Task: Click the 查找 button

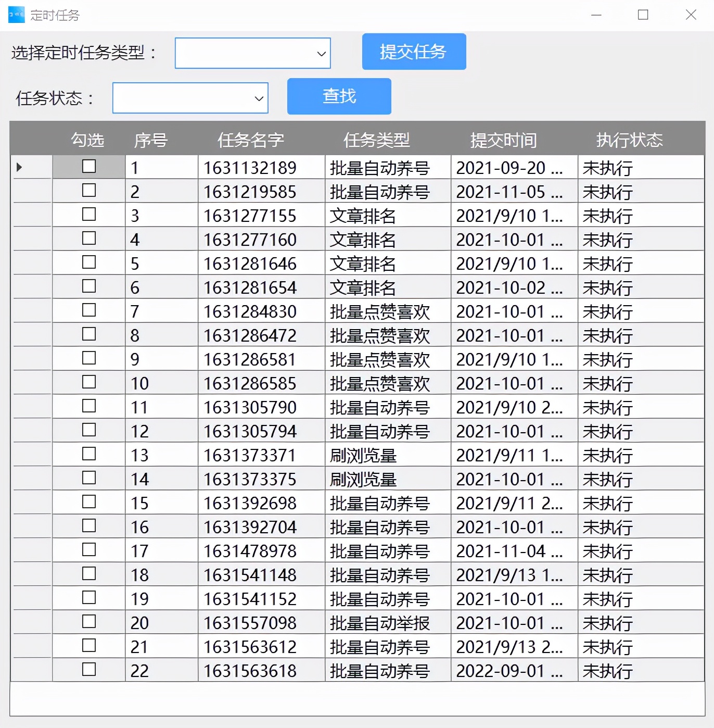Action: [339, 96]
